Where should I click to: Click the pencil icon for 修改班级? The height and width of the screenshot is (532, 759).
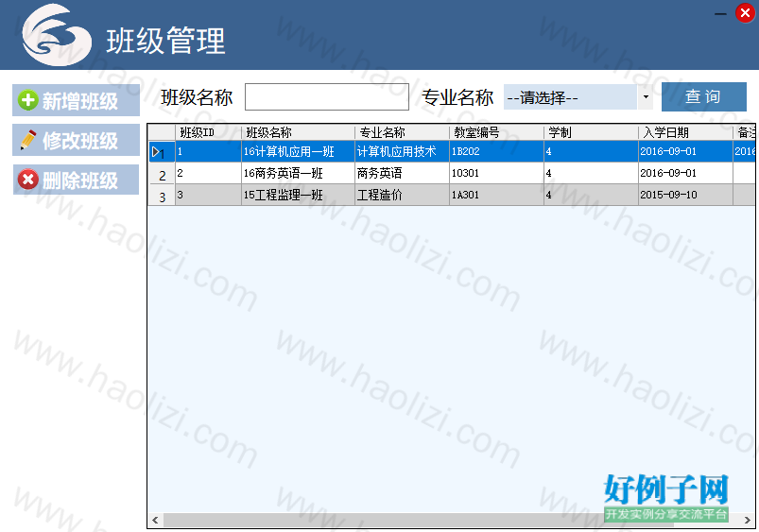(x=28, y=141)
